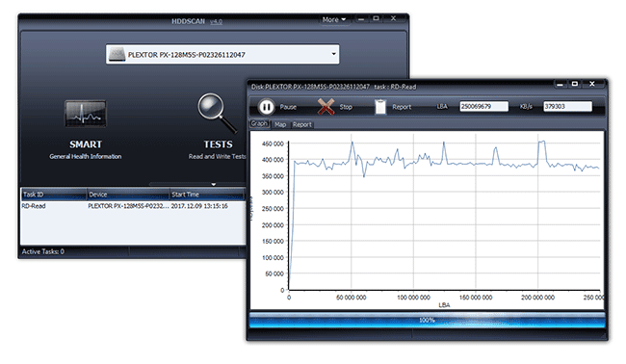This screenshot has width=626, height=364.
Task: Select the RD-Read task row
Action: click(133, 206)
